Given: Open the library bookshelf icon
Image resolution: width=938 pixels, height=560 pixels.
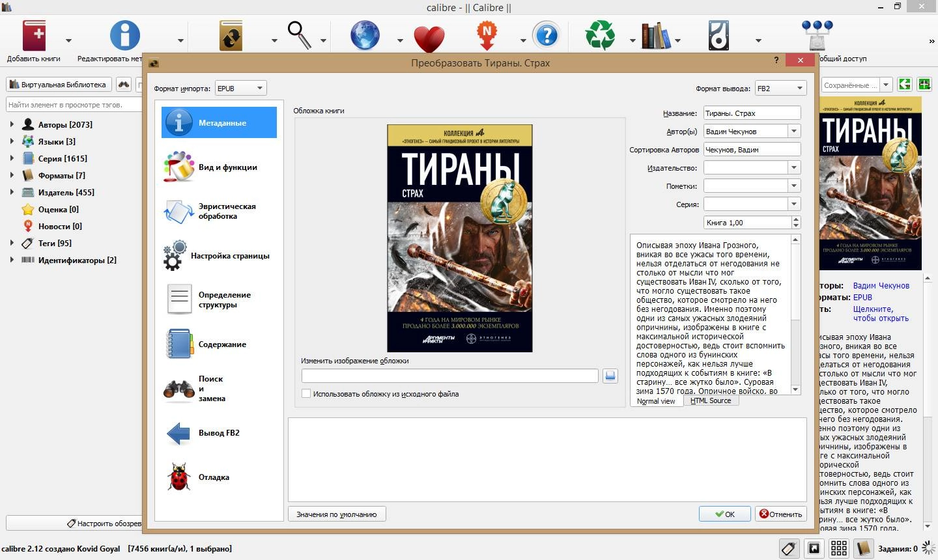Looking at the screenshot, I should click(x=655, y=36).
